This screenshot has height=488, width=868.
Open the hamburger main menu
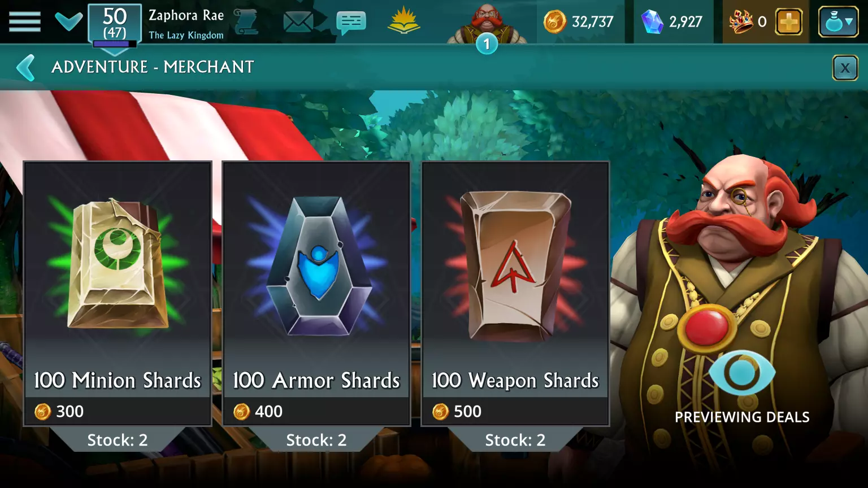tap(24, 21)
